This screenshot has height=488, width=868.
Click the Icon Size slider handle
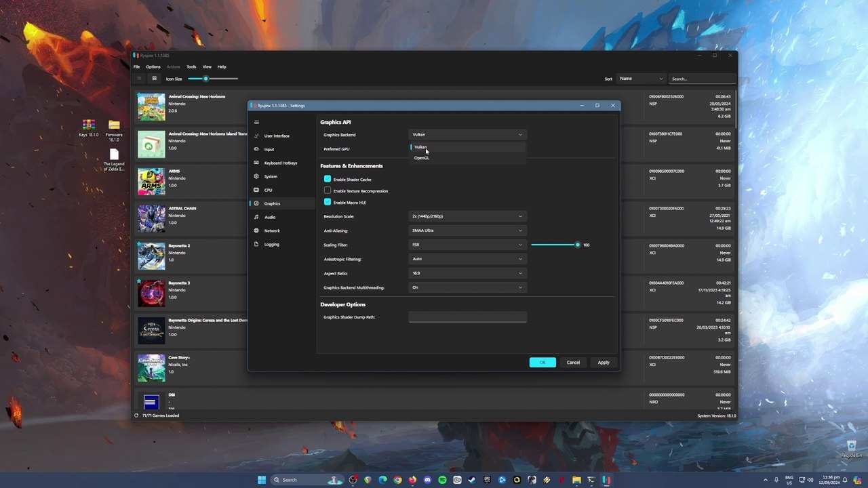coord(205,79)
